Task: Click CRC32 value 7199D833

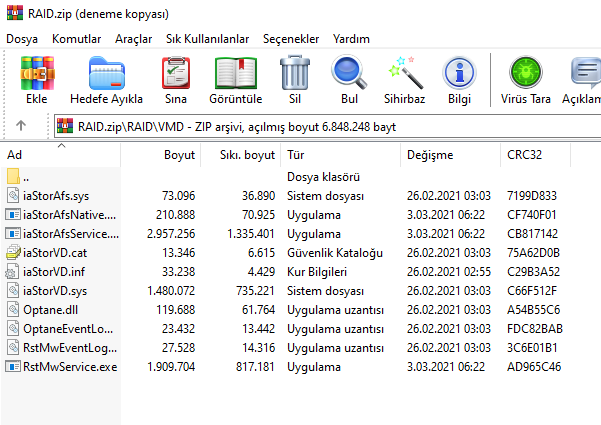Action: tap(532, 196)
